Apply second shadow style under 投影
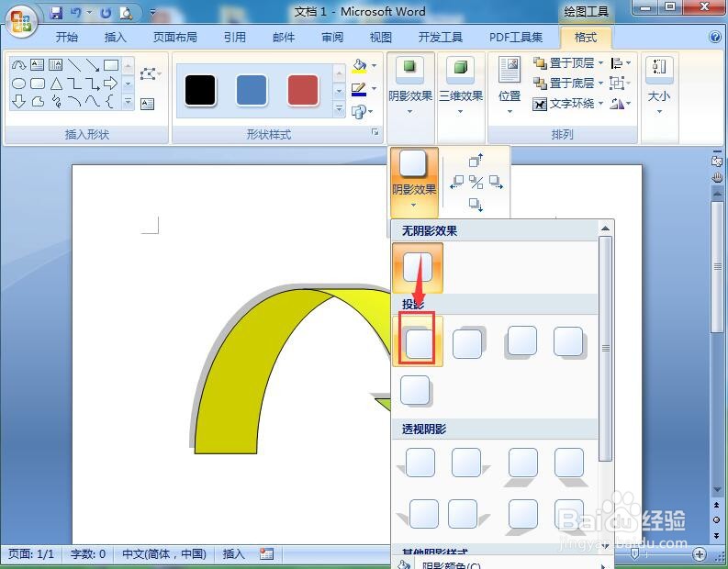This screenshot has width=728, height=569. [x=468, y=342]
